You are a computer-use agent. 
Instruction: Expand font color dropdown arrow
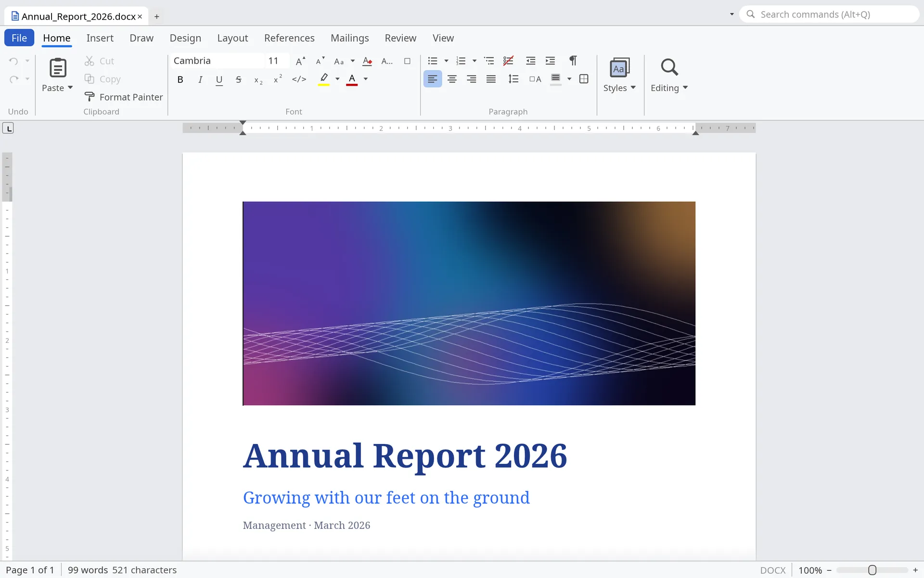tap(366, 79)
